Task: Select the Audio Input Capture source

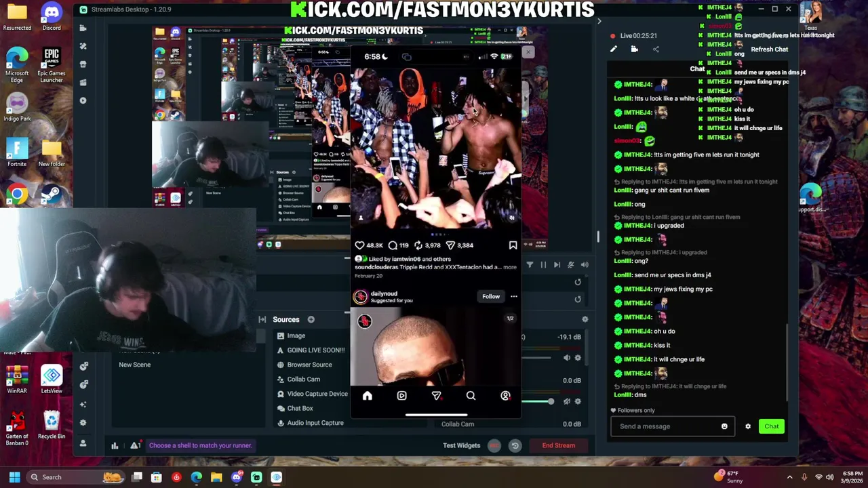Action: pos(312,423)
